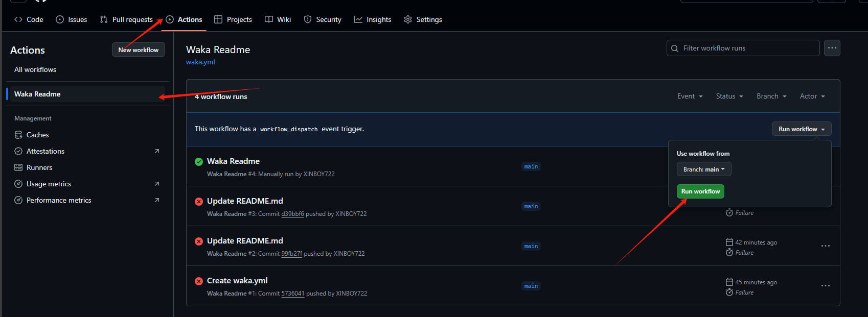Click the success check icon on run #4

tap(199, 162)
